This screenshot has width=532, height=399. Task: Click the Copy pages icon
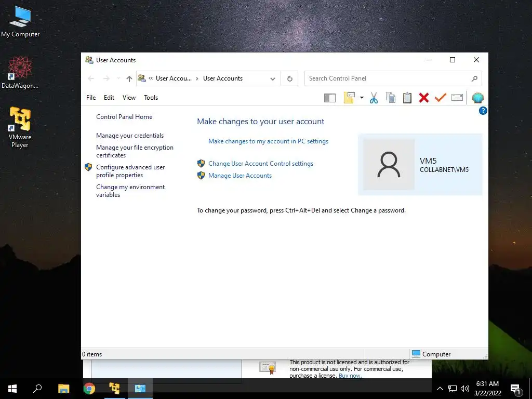(390, 98)
